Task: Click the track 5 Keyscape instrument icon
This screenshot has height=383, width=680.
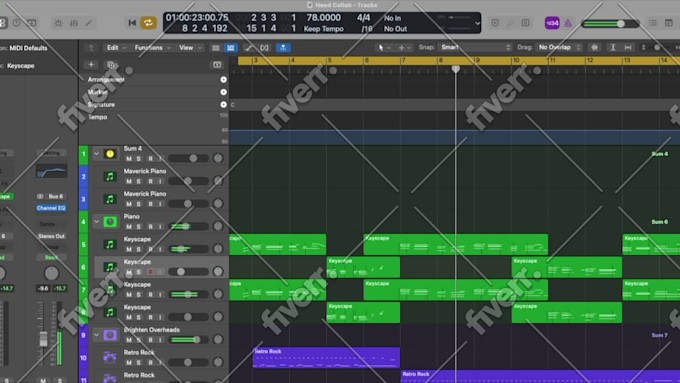Action: pos(110,245)
